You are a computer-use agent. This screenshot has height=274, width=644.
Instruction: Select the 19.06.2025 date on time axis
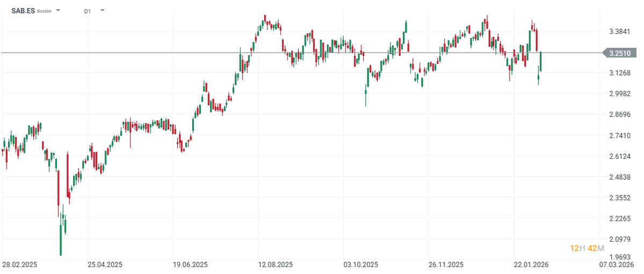[x=190, y=265]
